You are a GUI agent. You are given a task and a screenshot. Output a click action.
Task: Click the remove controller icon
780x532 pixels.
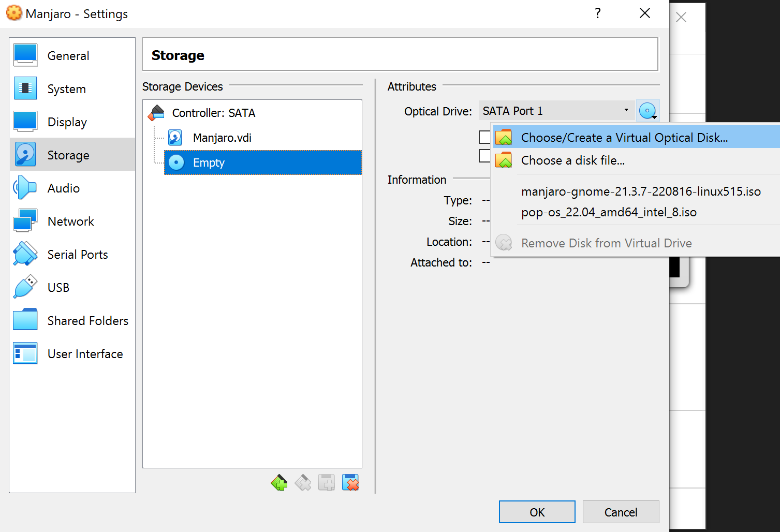pos(303,483)
